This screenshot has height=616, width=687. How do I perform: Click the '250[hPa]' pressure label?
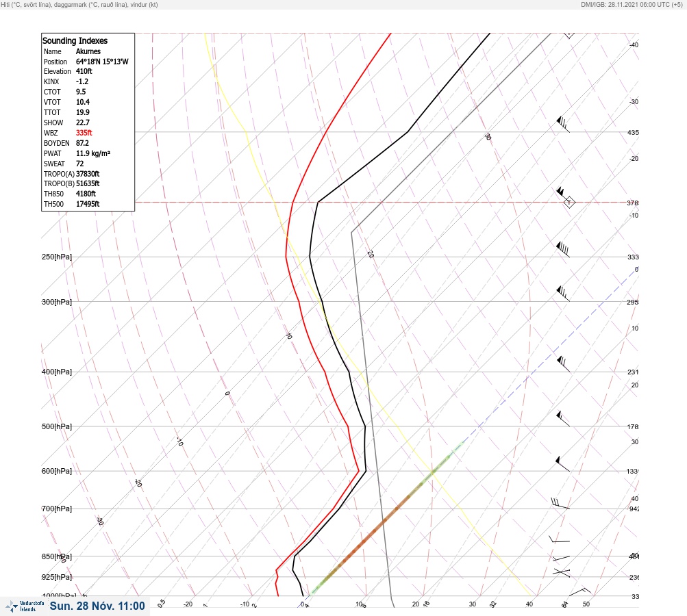57,257
